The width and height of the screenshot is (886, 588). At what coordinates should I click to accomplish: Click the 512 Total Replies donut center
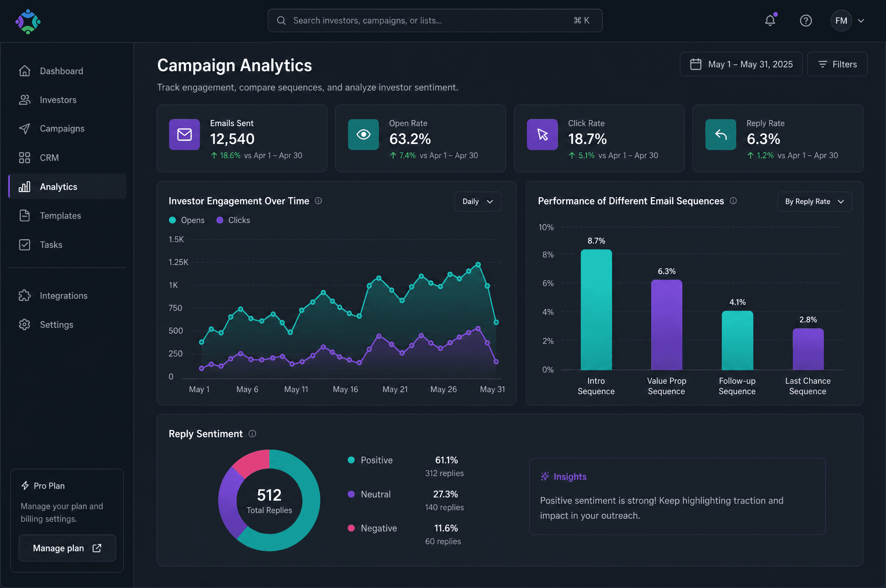[x=269, y=501]
